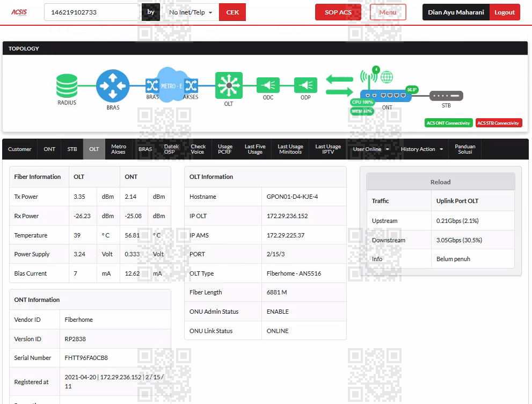Click Upstream value 0.21Gbps (2.1%)
This screenshot has width=532, height=404.
click(457, 221)
